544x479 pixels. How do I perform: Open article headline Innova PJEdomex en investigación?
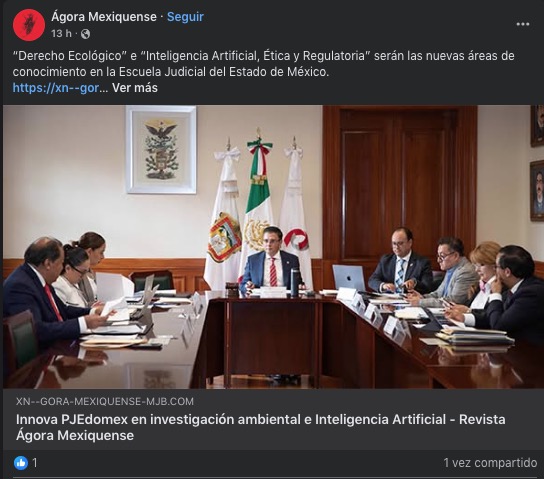click(261, 427)
